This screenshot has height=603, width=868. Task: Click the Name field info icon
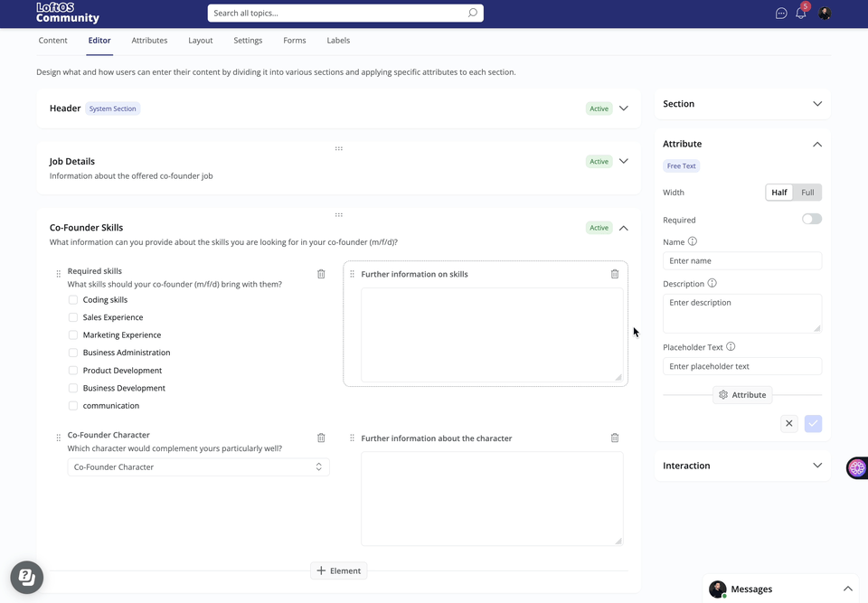click(x=693, y=241)
